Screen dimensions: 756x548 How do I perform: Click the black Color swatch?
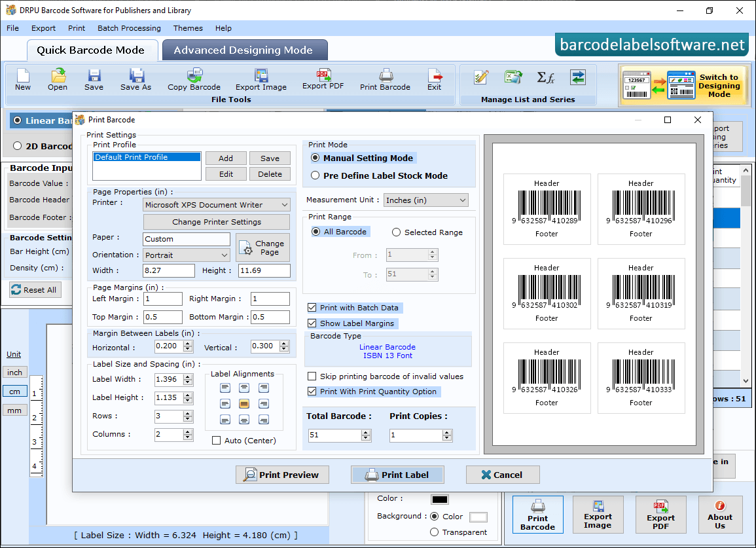[440, 500]
